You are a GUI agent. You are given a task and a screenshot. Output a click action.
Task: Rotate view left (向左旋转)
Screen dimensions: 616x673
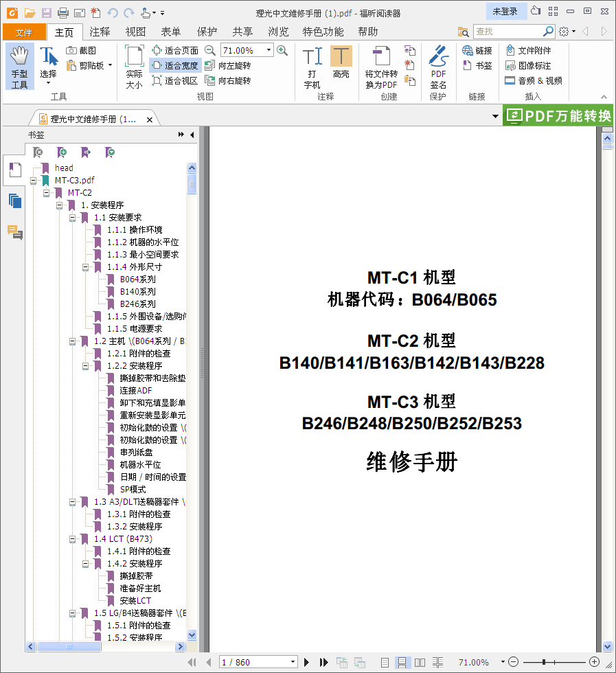pos(227,66)
